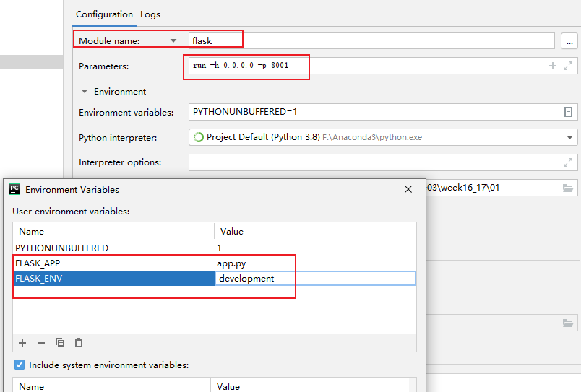Collapse the Environment section
This screenshot has width=581, height=392.
click(85, 91)
